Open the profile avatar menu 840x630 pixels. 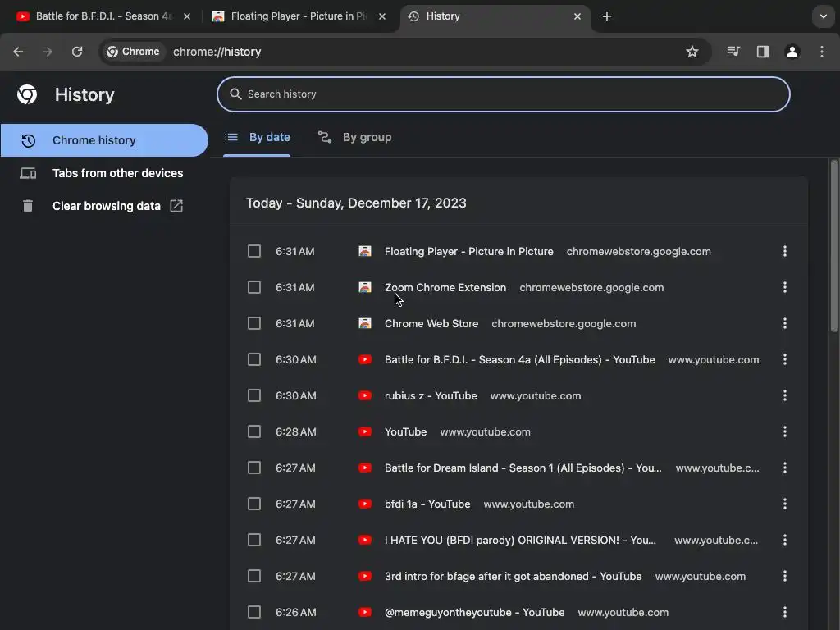pyautogui.click(x=792, y=52)
